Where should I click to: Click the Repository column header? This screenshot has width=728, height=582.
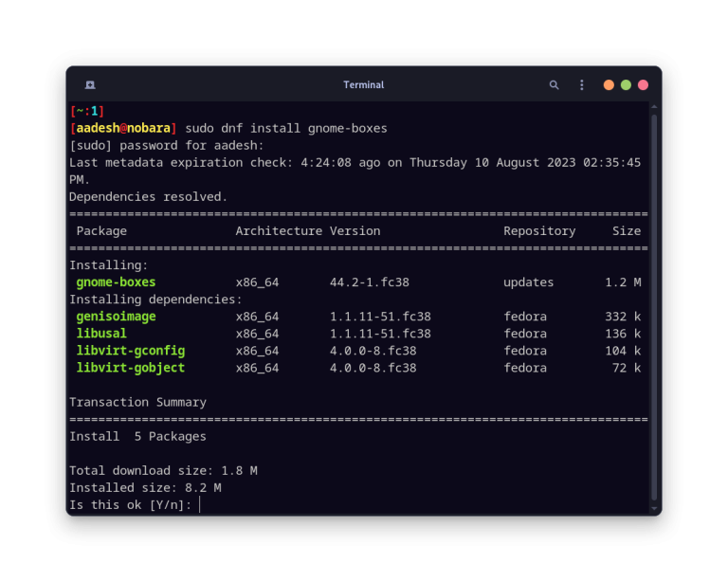pyautogui.click(x=538, y=231)
